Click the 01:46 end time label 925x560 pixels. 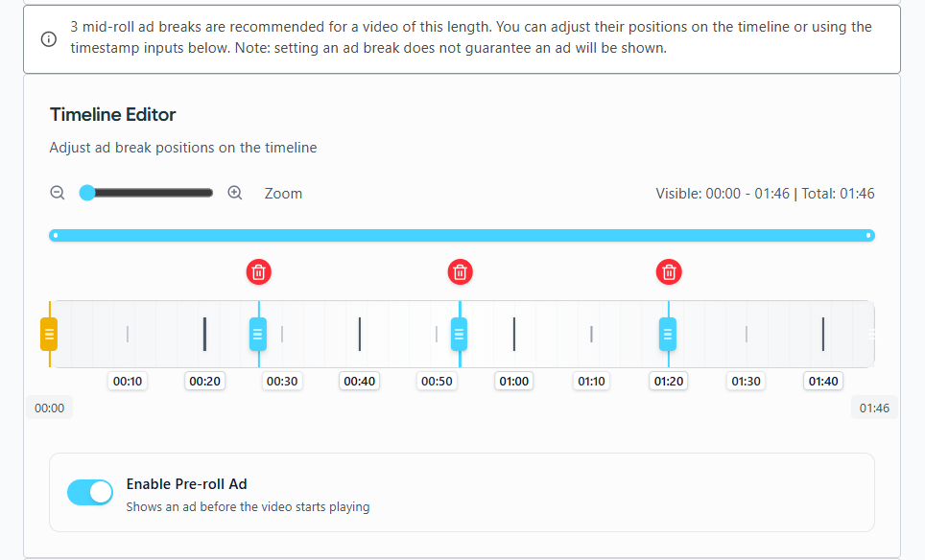tap(874, 408)
